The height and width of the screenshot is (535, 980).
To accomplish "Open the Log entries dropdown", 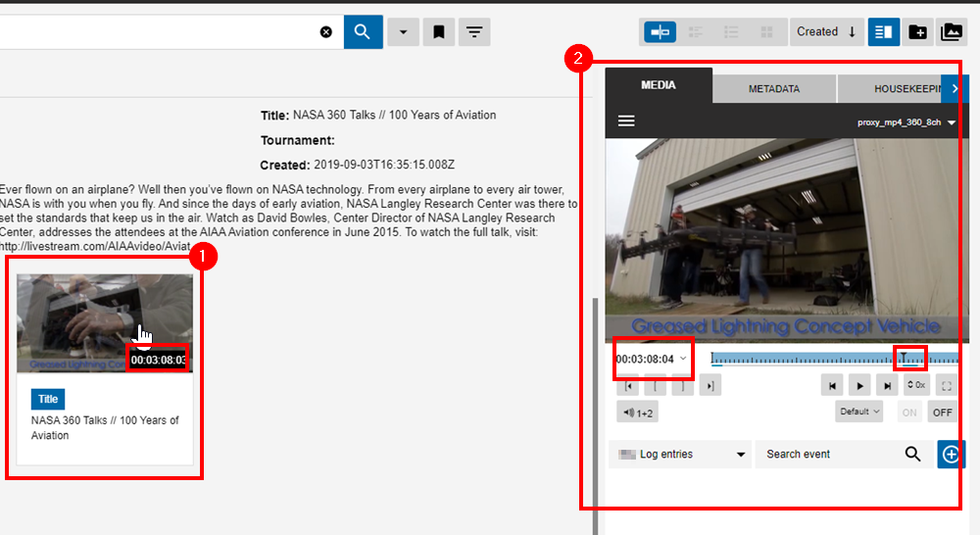I will 680,454.
